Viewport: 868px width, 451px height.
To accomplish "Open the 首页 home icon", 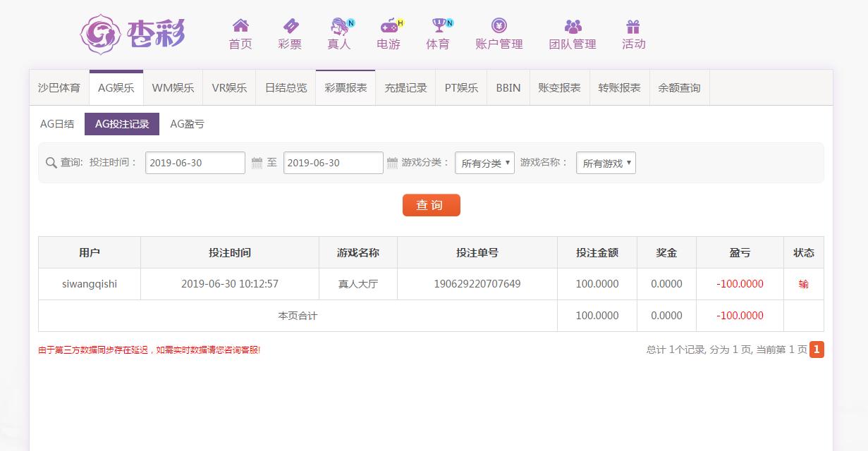I will [240, 25].
